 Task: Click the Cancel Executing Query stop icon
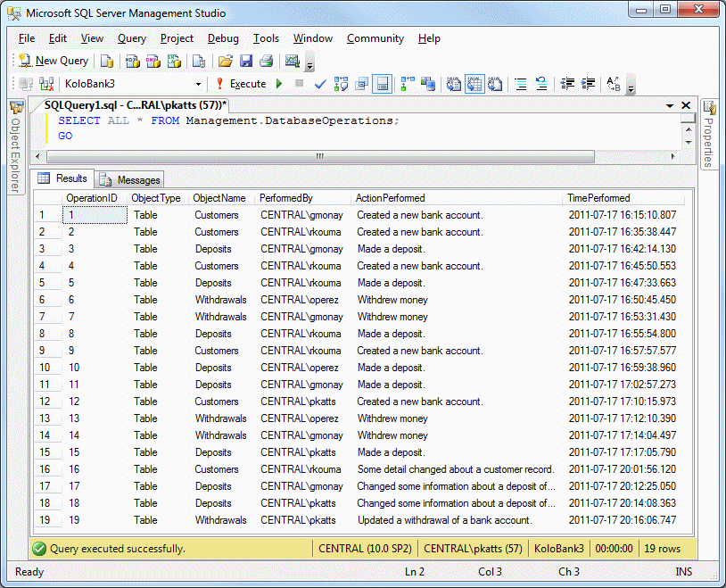299,84
